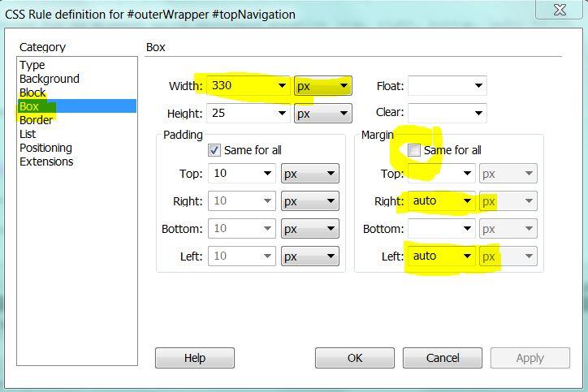Screen dimensions: 588x392
Task: Click the Cancel button
Action: [443, 358]
